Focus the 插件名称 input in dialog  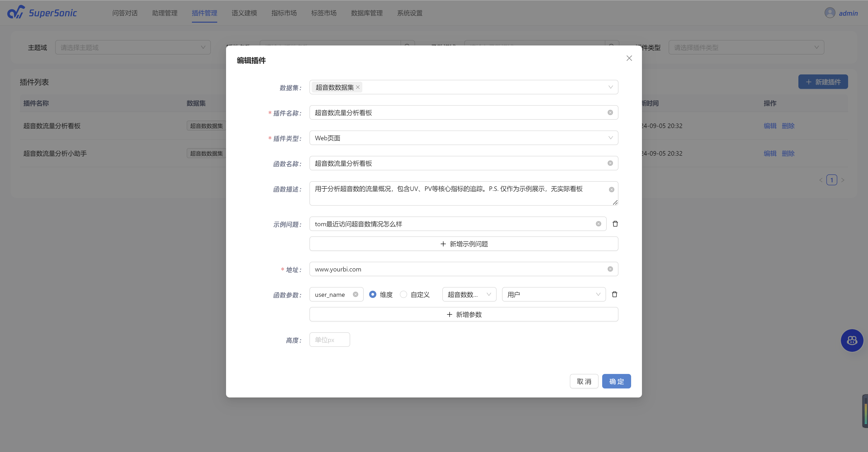(463, 113)
